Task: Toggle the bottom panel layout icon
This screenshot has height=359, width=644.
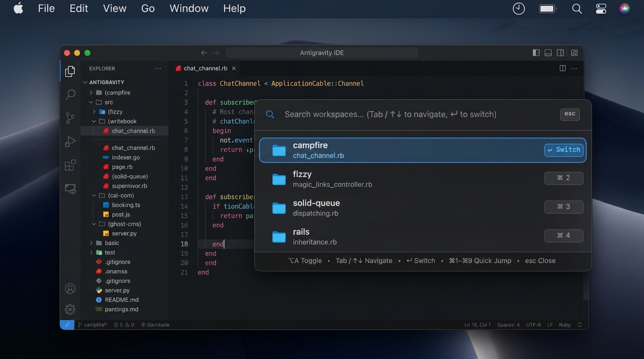Action: coord(548,53)
